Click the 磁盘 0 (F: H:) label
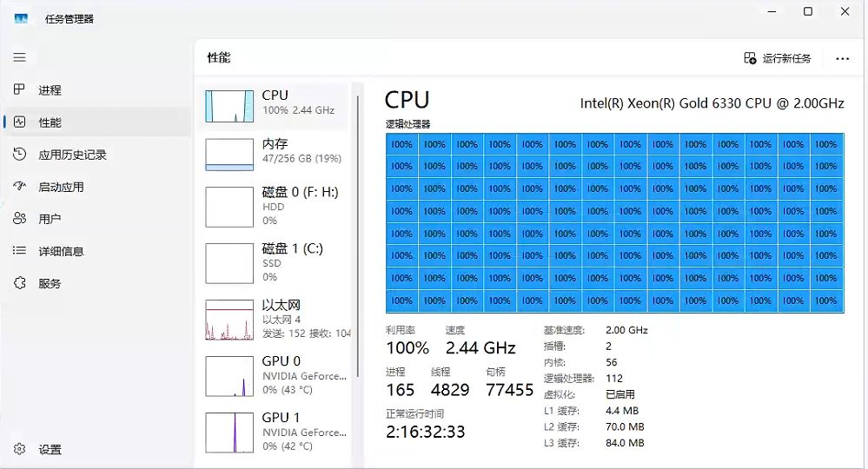Image resolution: width=868 pixels, height=469 pixels. [300, 192]
